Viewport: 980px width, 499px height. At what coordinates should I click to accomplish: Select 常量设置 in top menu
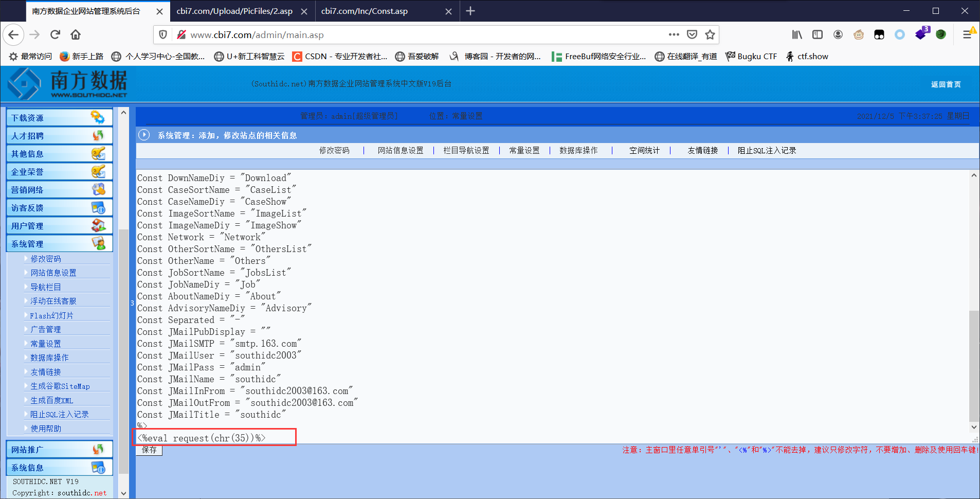(x=524, y=150)
